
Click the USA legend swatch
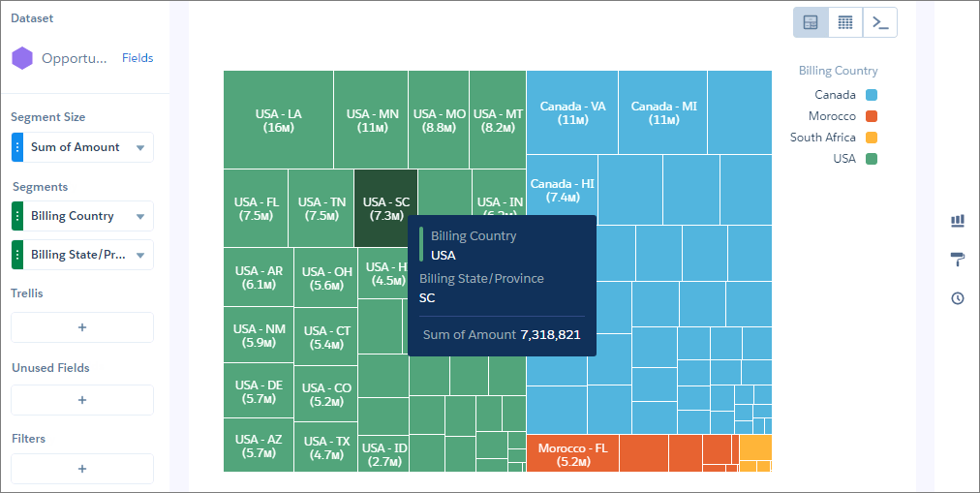pyautogui.click(x=872, y=159)
